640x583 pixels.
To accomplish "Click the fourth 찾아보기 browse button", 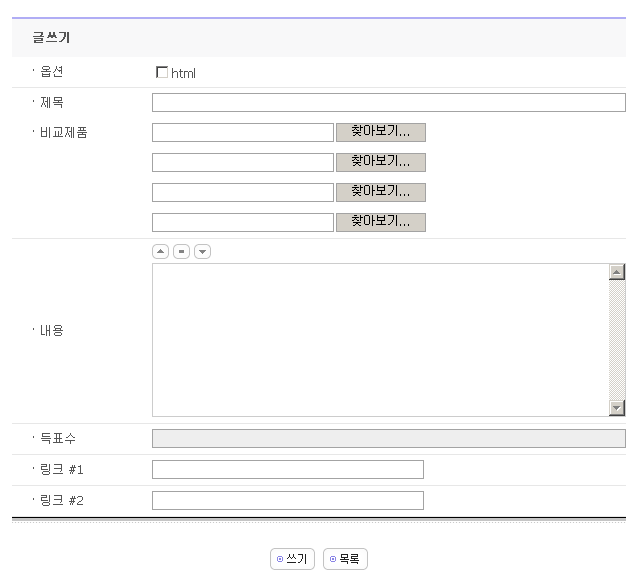I will 380,222.
